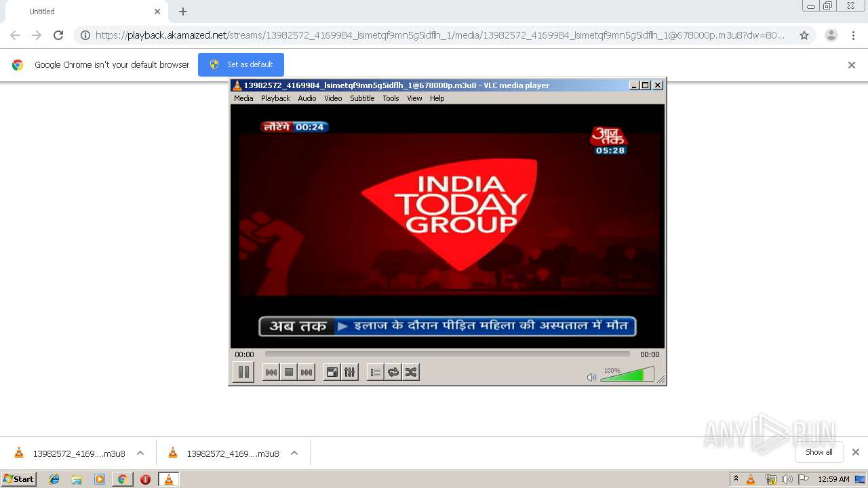Click the VLC seek bar timeline

tap(447, 354)
